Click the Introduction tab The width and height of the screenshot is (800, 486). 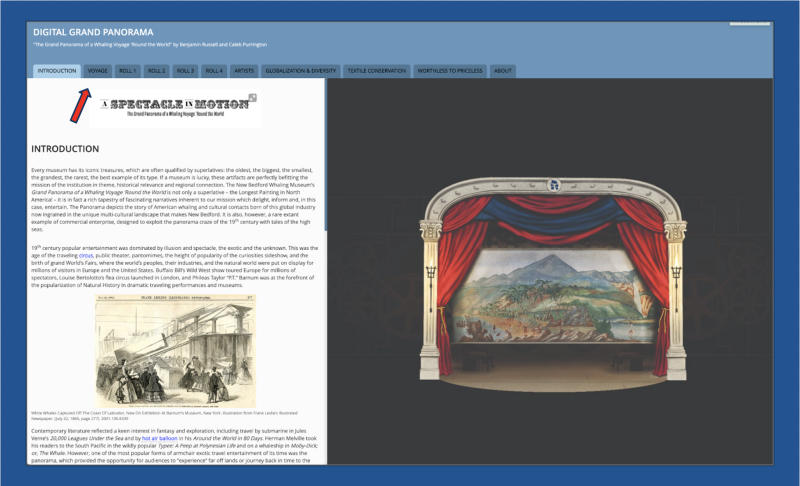[56, 71]
